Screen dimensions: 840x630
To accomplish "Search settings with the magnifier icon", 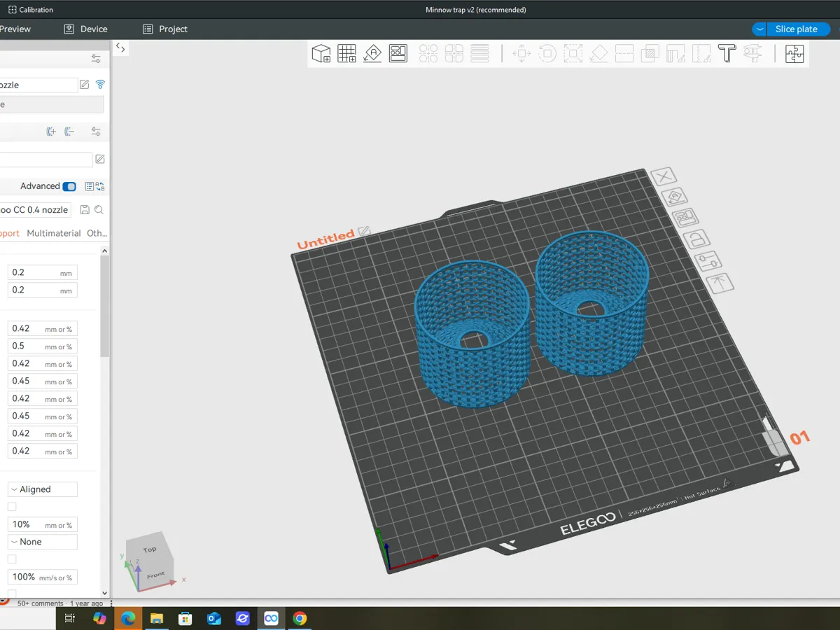I will pos(99,210).
